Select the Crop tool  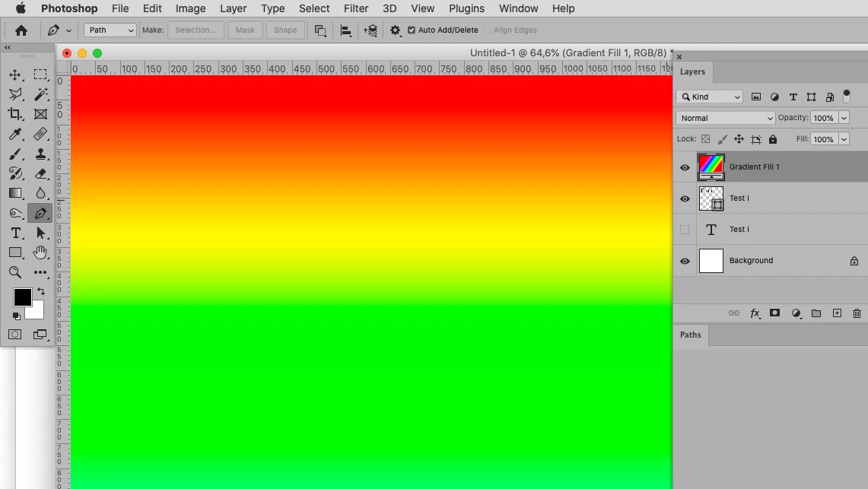click(x=15, y=114)
